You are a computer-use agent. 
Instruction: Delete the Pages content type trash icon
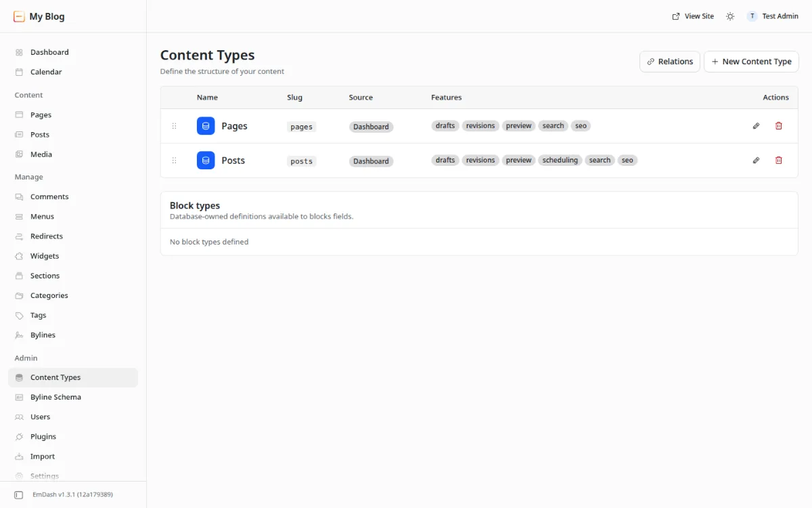tap(779, 126)
